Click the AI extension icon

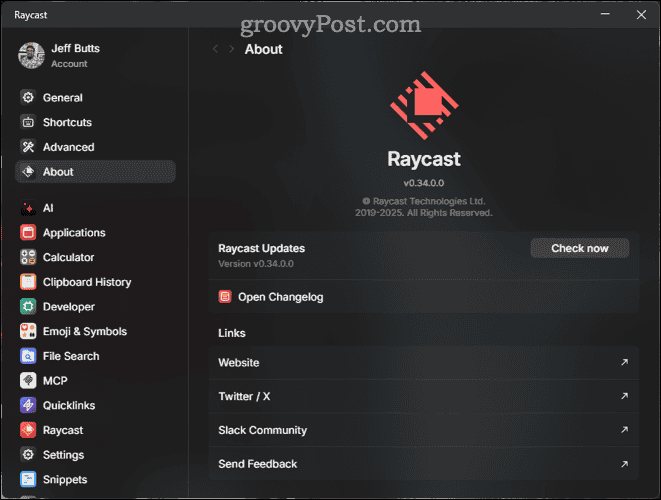28,208
